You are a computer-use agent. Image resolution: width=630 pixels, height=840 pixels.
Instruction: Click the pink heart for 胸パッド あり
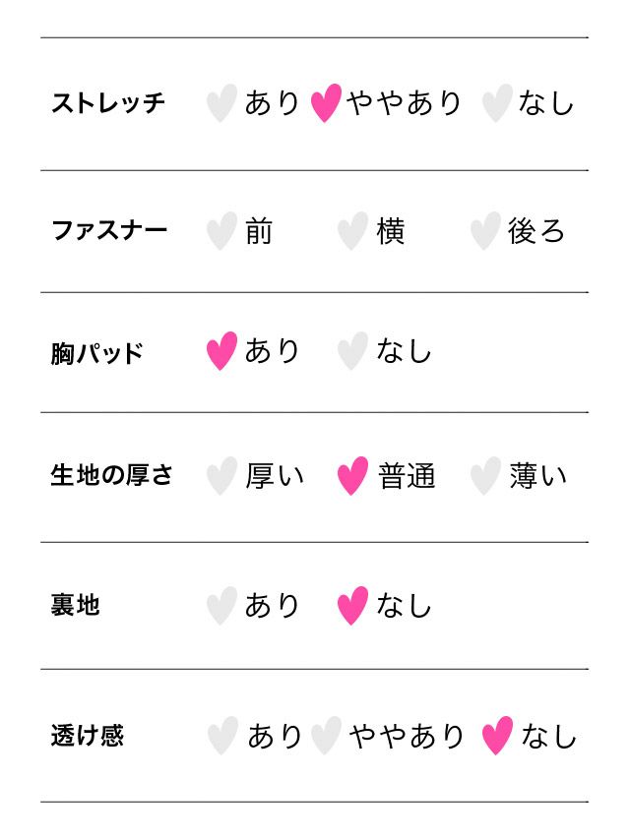tap(221, 350)
